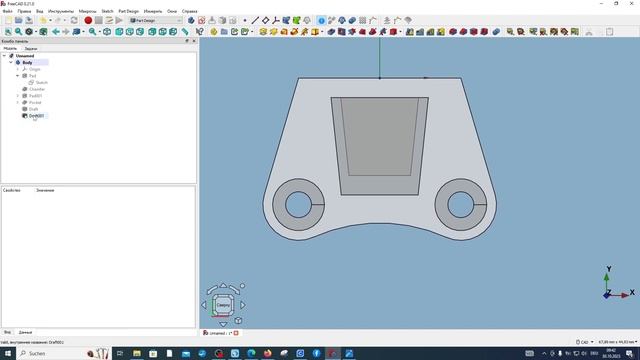Click the Suchen taskbar search box

pyautogui.click(x=63, y=353)
